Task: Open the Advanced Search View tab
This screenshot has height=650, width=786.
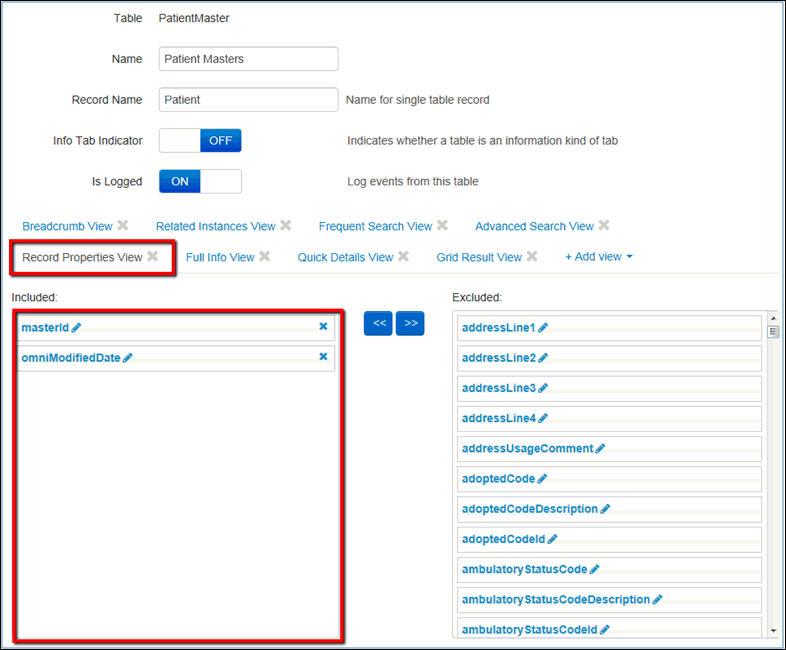Action: click(534, 226)
